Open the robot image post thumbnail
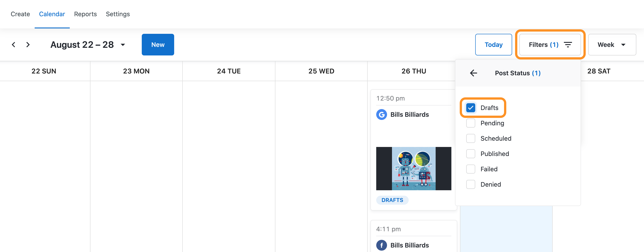The height and width of the screenshot is (252, 644). (414, 168)
